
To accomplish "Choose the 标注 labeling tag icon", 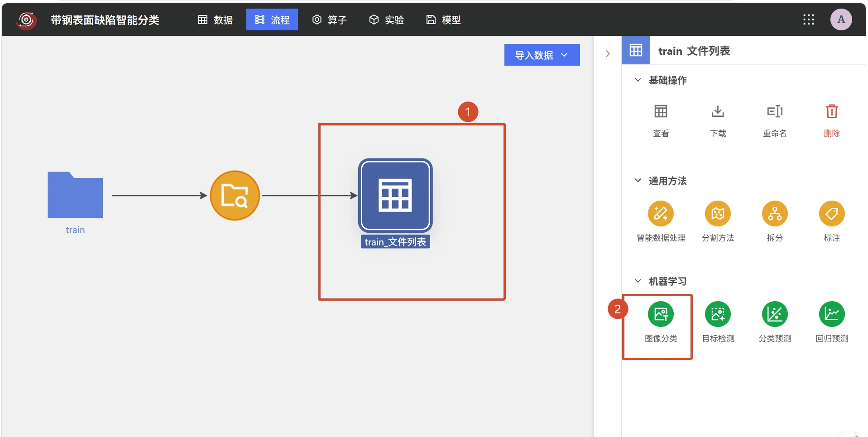I will tap(832, 213).
